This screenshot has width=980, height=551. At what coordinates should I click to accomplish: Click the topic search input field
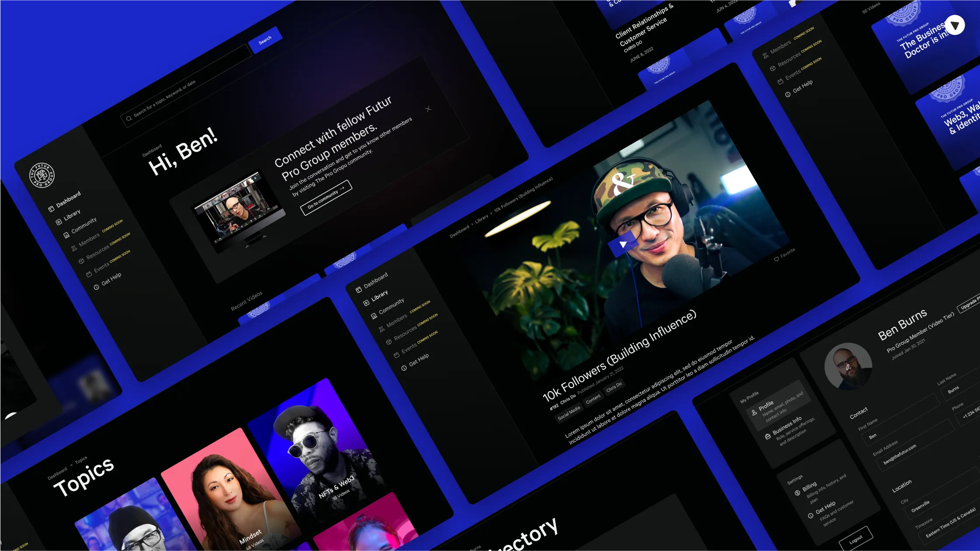pos(186,86)
